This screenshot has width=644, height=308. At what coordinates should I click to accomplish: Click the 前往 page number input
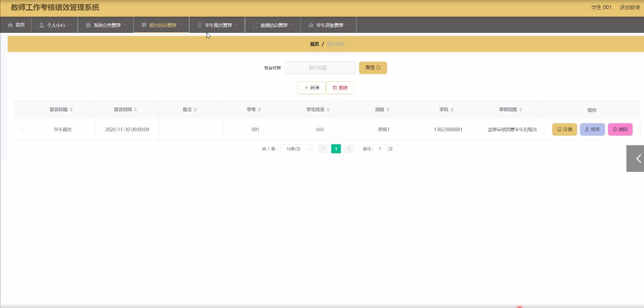pyautogui.click(x=380, y=149)
